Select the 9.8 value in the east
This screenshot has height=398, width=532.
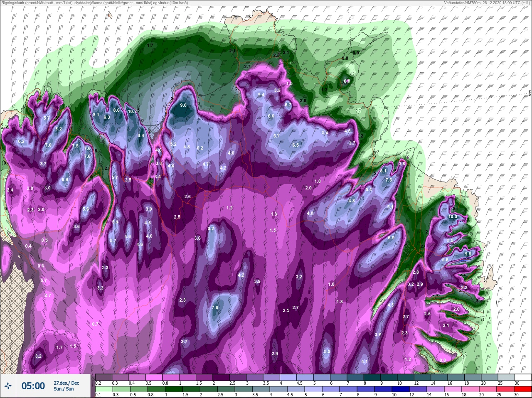tap(468, 254)
